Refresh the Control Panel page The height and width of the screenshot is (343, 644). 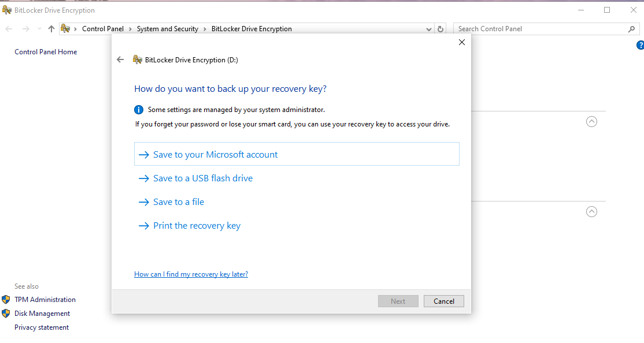[x=441, y=29]
